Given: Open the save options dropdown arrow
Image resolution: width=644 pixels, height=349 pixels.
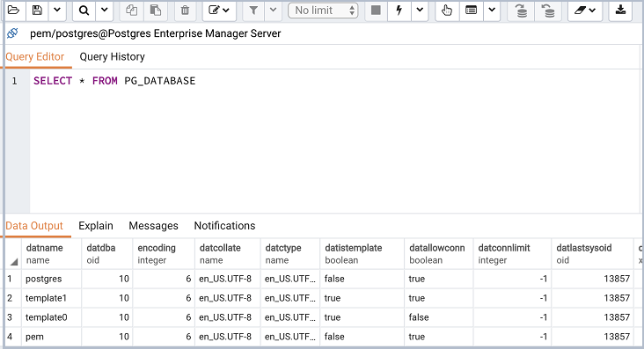Looking at the screenshot, I should click(57, 11).
